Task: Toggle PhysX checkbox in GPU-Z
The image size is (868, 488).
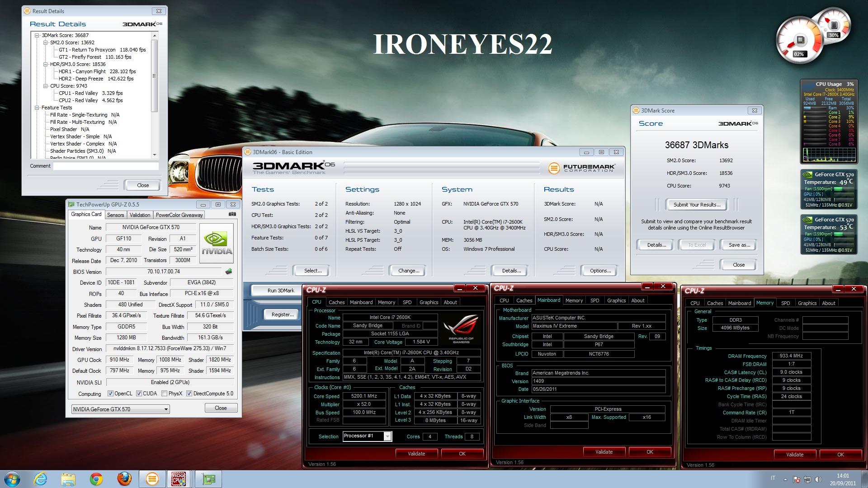Action: (165, 394)
